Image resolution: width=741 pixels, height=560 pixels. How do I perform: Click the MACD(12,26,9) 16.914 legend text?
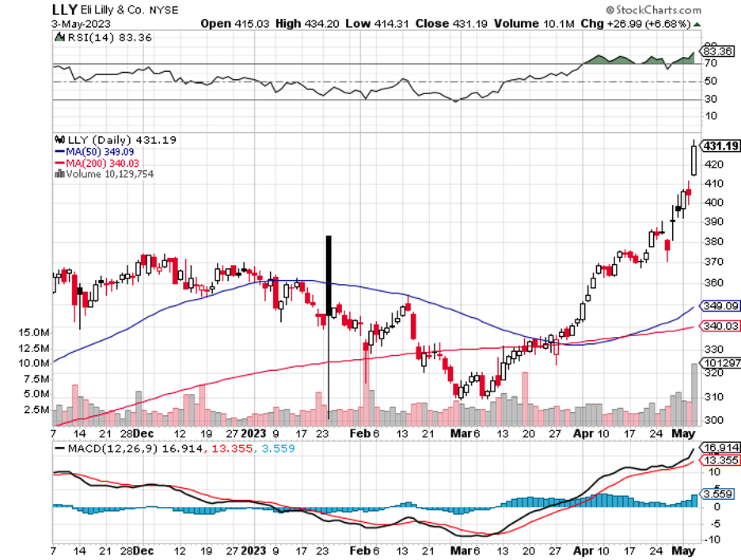click(x=135, y=448)
